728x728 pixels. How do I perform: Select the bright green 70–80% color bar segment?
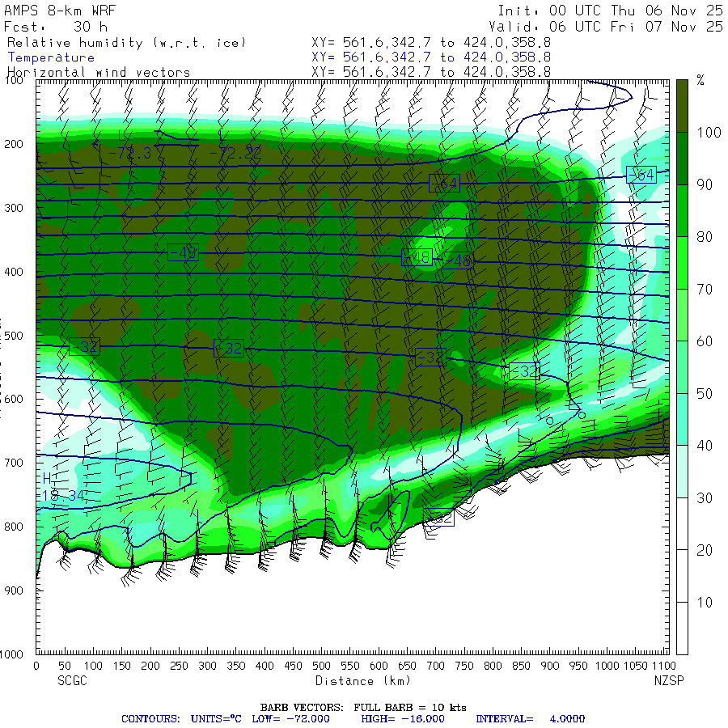[x=682, y=263]
